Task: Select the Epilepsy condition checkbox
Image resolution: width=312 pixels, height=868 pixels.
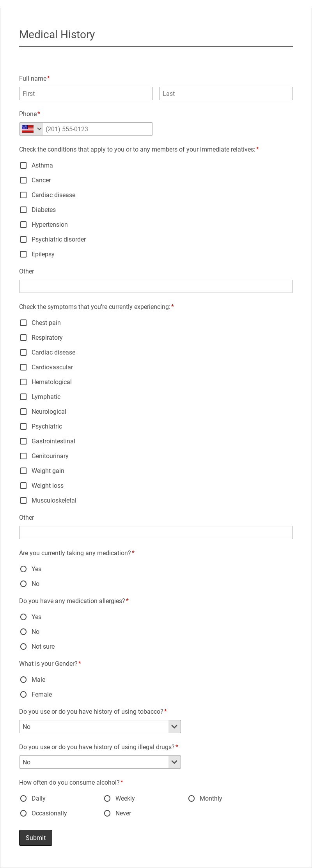Action: [23, 254]
